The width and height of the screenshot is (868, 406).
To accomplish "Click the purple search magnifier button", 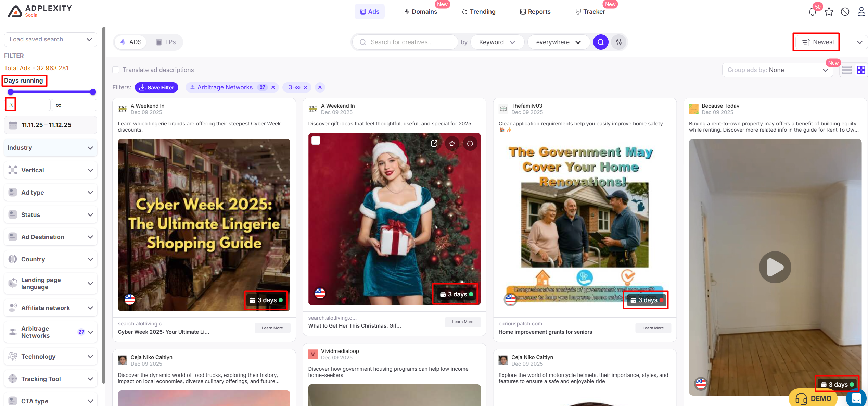I will click(601, 42).
